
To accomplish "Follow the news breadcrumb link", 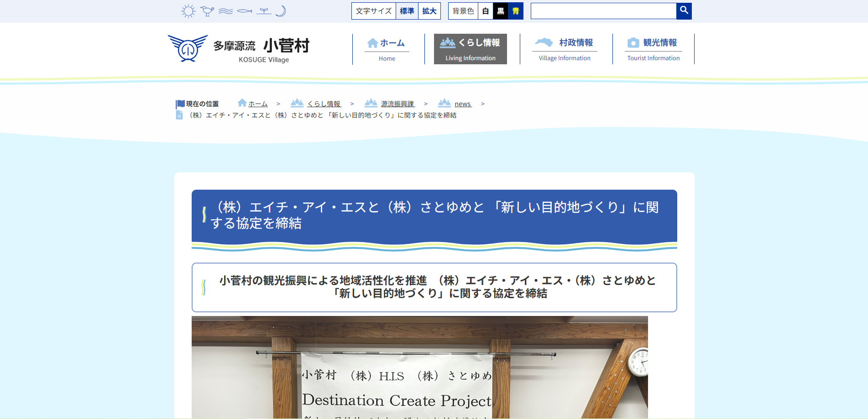I will point(463,104).
